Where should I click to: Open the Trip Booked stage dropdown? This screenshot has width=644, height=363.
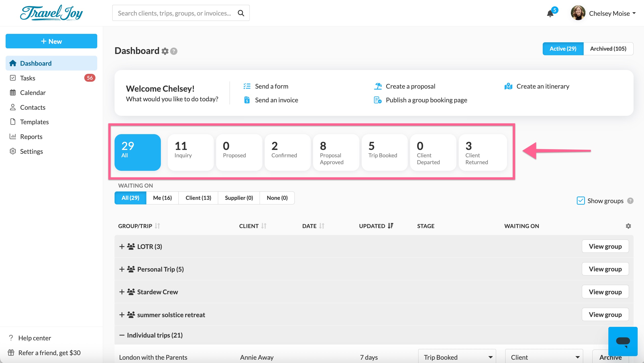click(x=457, y=357)
